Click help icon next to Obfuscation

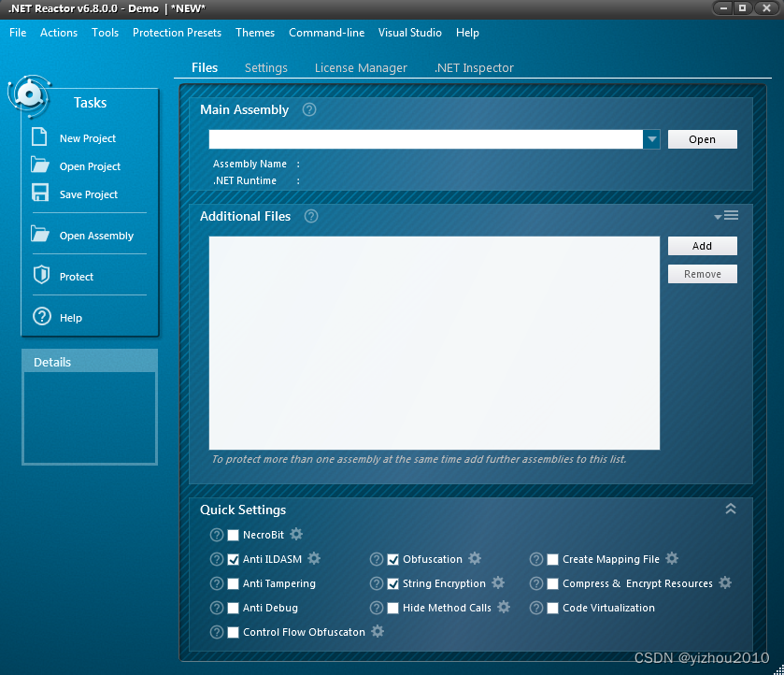377,559
